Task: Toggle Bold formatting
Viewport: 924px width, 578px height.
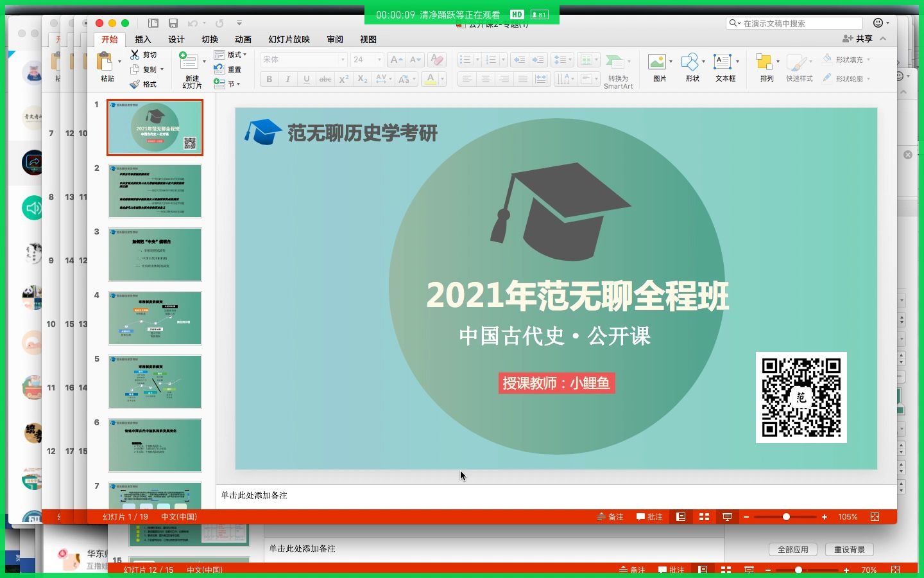Action: click(x=269, y=79)
